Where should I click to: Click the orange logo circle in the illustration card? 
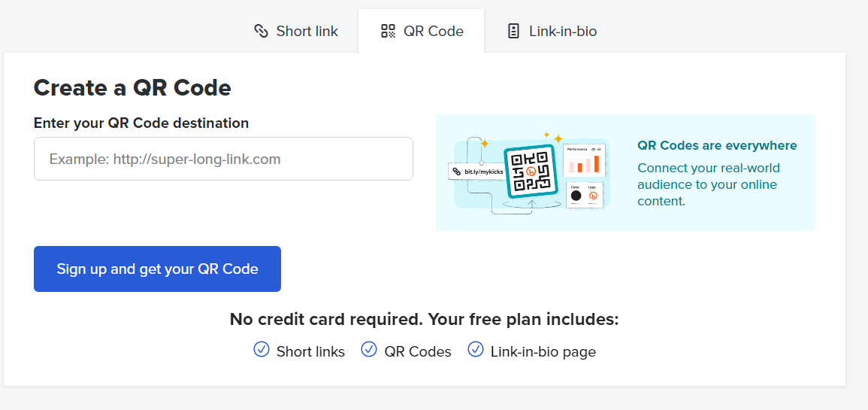[x=592, y=196]
